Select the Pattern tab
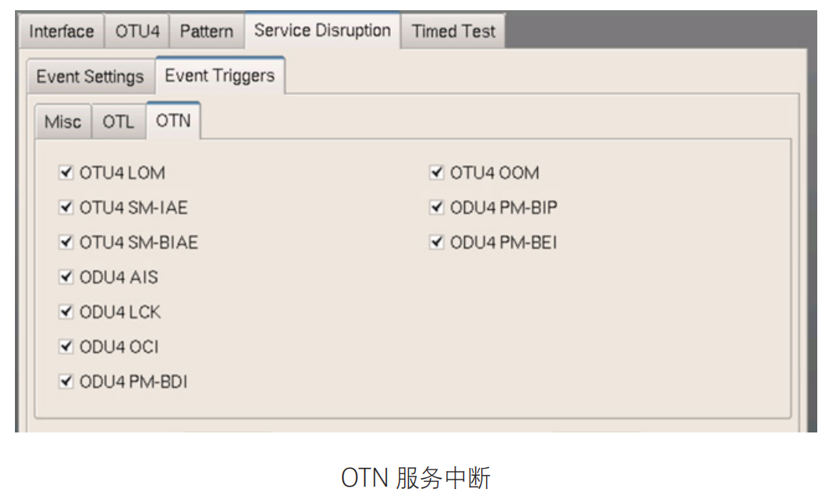This screenshot has height=504, width=833. click(x=206, y=31)
